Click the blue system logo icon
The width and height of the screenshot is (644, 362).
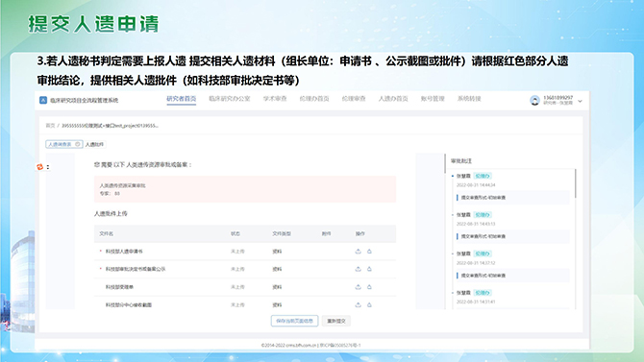(x=43, y=100)
